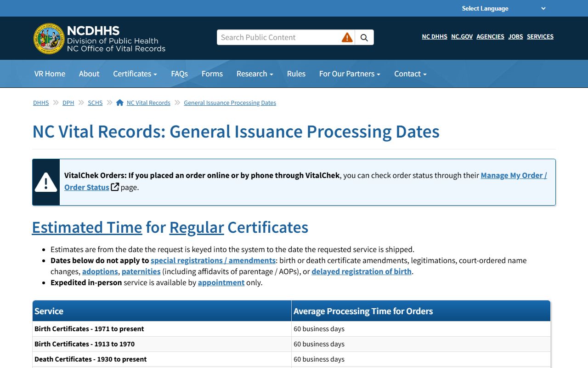Expand the Research menu
The width and height of the screenshot is (588, 368).
(x=255, y=74)
